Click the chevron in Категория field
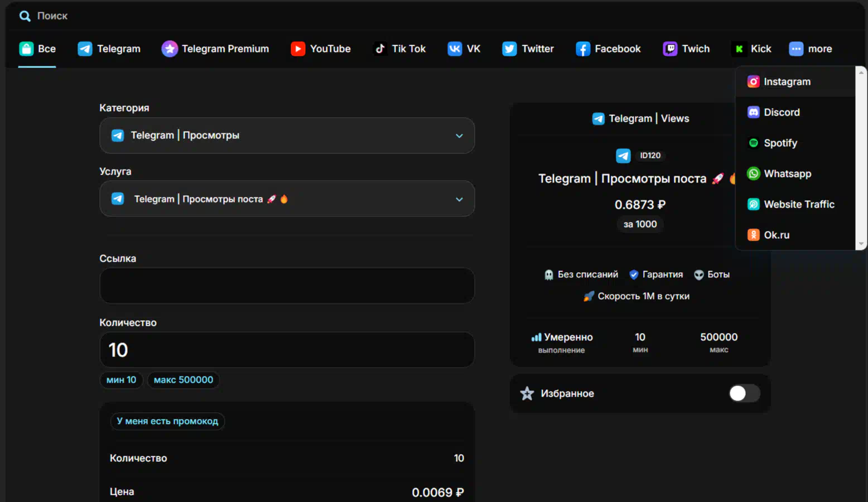 click(x=459, y=136)
